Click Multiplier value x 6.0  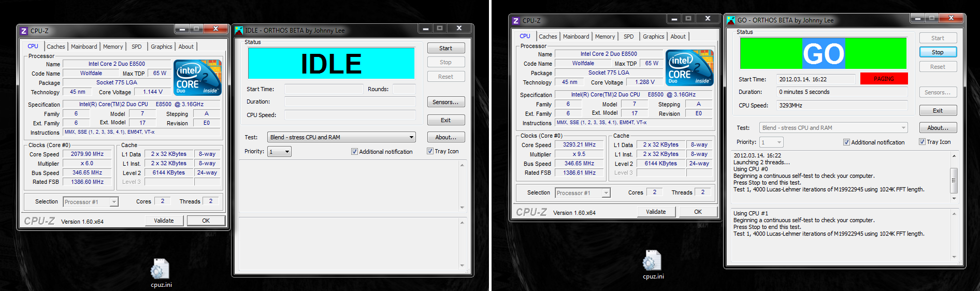88,164
